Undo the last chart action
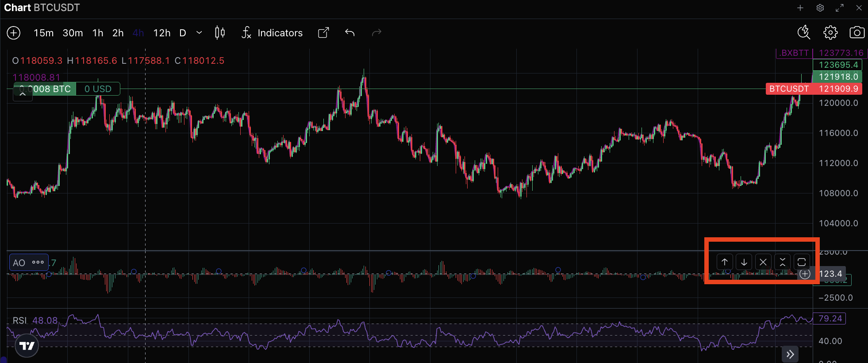The height and width of the screenshot is (363, 868). point(350,33)
